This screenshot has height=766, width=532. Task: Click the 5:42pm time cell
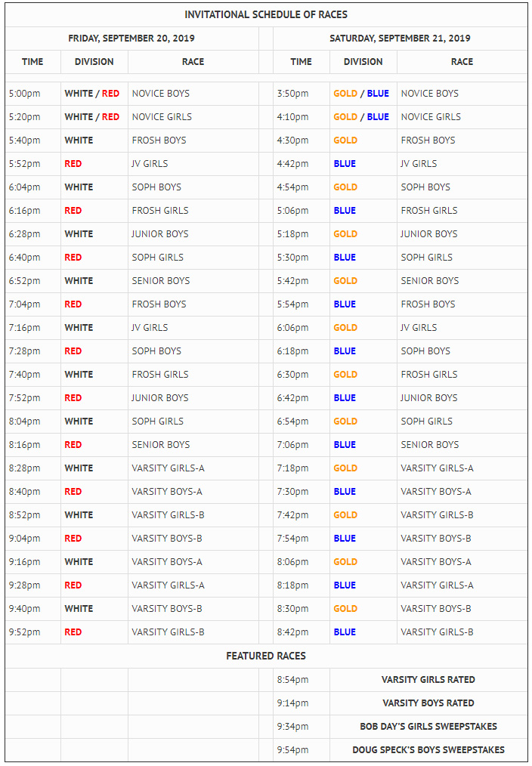tap(302, 281)
